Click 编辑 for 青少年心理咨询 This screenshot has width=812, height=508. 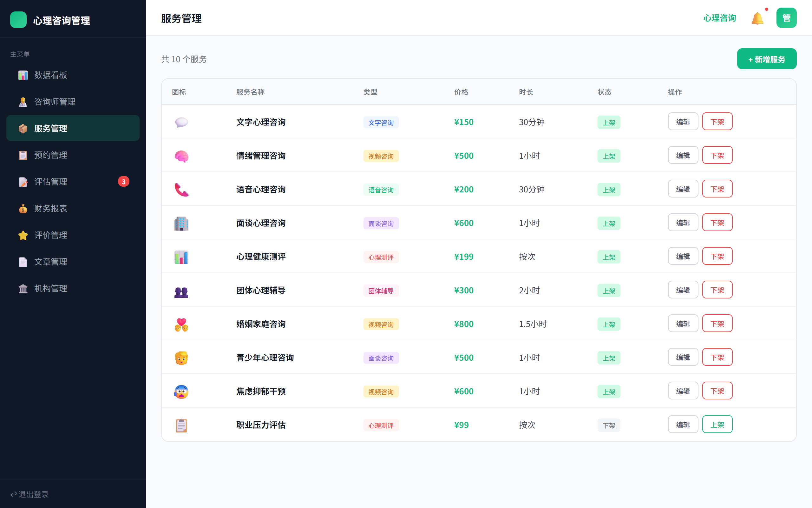coord(683,357)
